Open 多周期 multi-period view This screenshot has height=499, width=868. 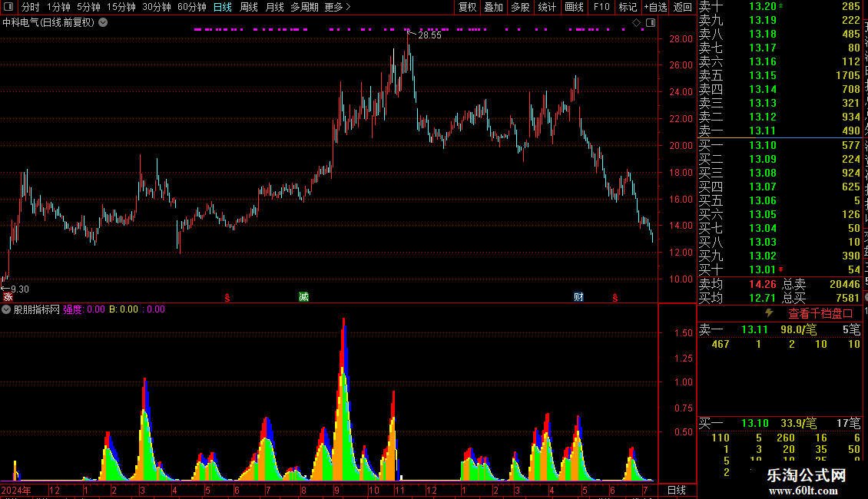coord(304,7)
